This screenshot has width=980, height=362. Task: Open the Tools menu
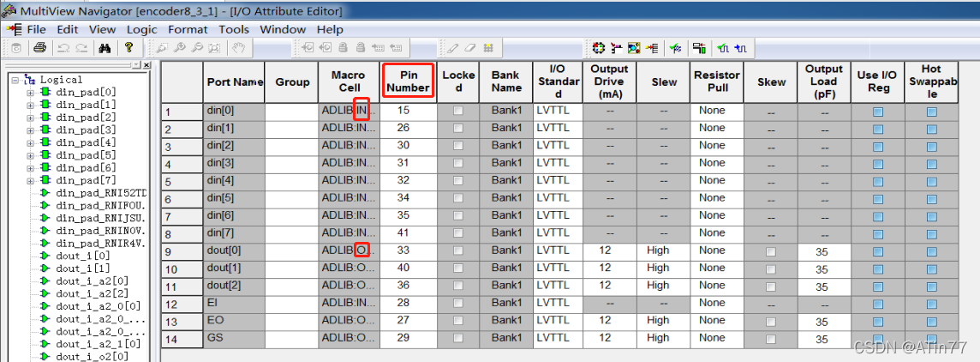tap(234, 29)
